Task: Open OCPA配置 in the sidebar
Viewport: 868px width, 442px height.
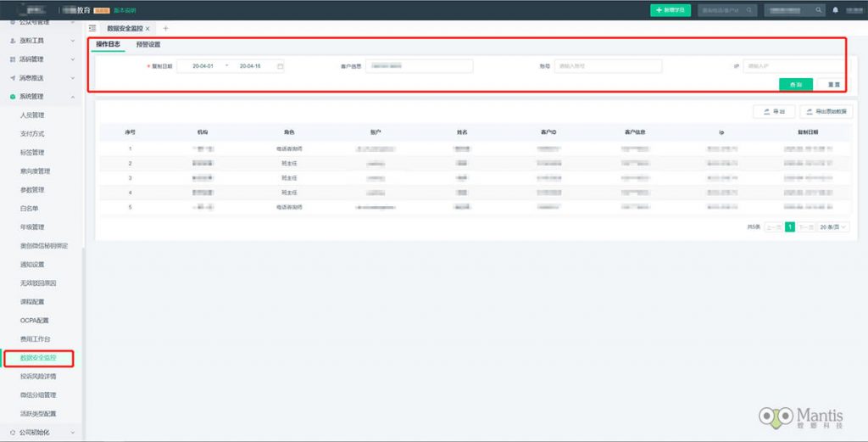Action: tap(34, 321)
